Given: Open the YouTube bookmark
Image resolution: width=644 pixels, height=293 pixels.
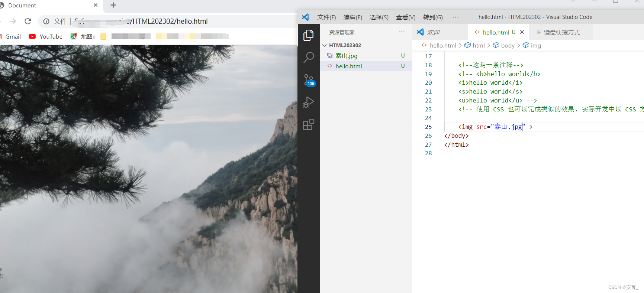Looking at the screenshot, I should click(46, 36).
